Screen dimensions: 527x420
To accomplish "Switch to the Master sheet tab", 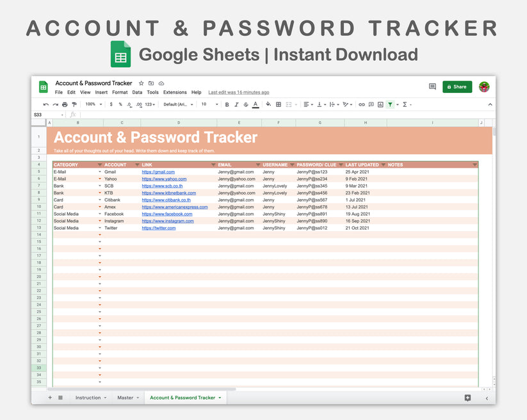I will (127, 397).
